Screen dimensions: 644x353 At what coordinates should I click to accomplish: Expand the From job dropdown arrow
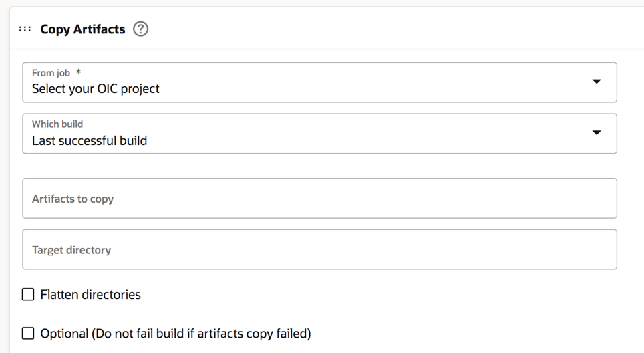597,82
